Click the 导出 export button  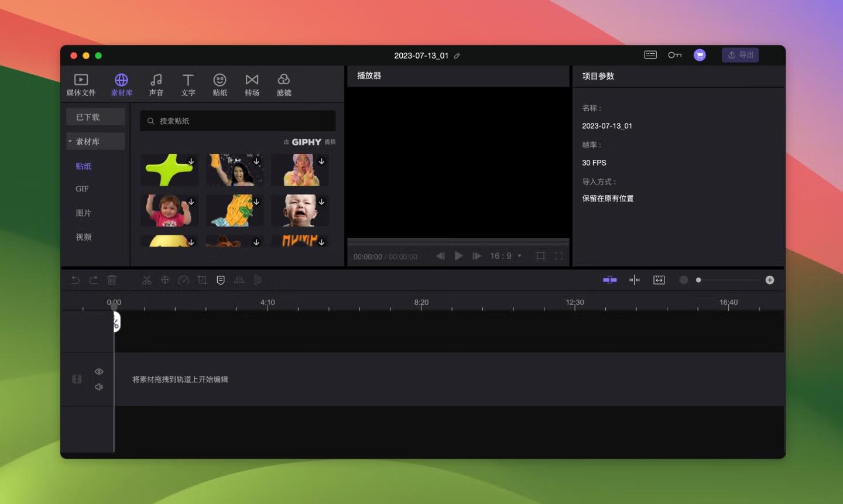[x=740, y=55]
